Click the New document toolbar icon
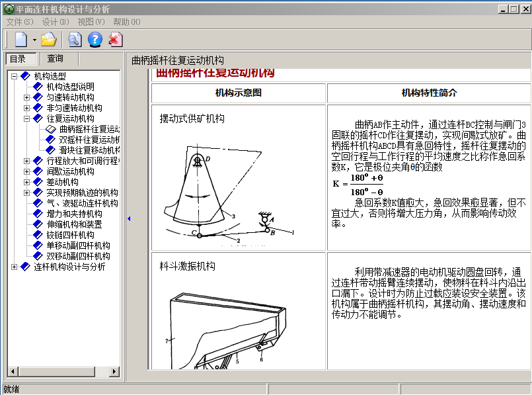The image size is (532, 395). click(x=20, y=39)
